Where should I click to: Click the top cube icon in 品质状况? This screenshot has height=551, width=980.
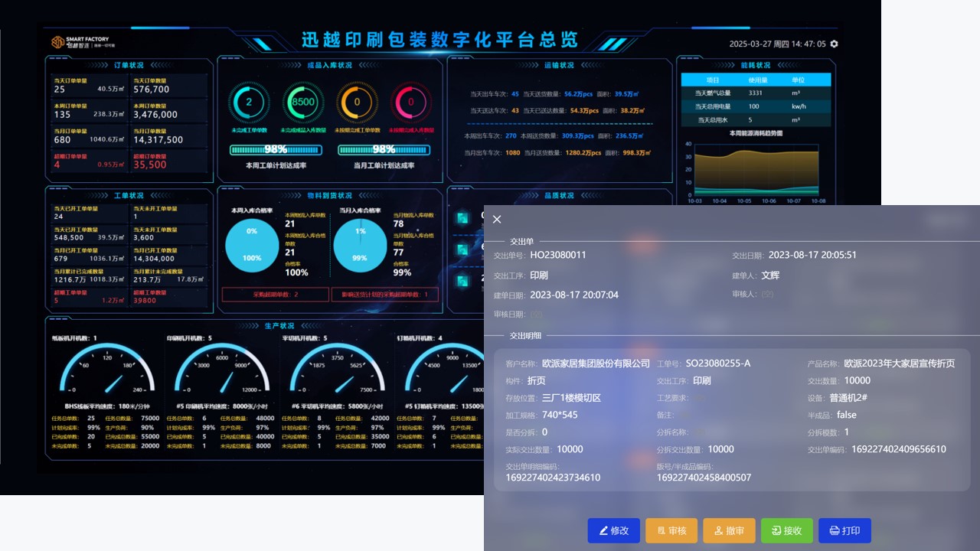(x=462, y=218)
